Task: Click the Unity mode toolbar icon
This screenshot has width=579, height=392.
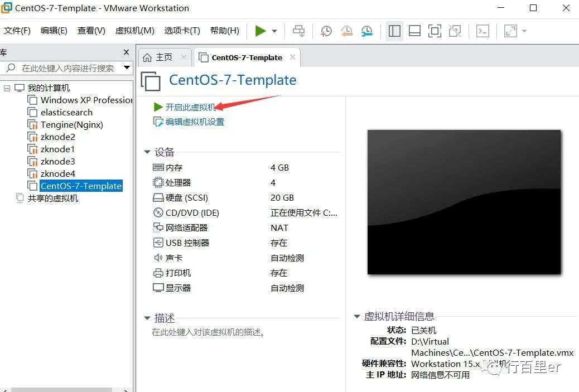Action: click(455, 31)
